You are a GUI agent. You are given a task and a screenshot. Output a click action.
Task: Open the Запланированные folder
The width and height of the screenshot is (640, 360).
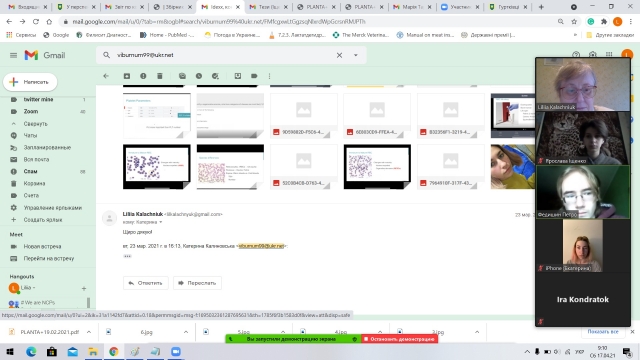click(x=47, y=147)
